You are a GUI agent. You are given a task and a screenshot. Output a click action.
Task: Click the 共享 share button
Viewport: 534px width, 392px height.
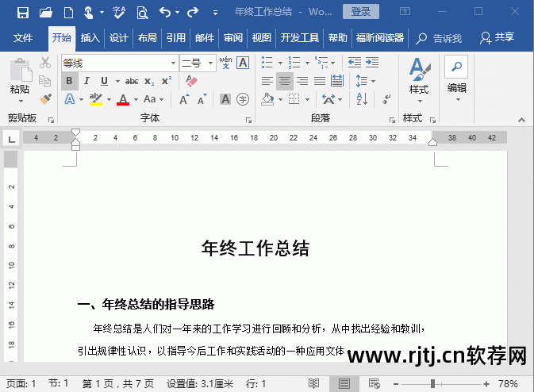point(497,37)
